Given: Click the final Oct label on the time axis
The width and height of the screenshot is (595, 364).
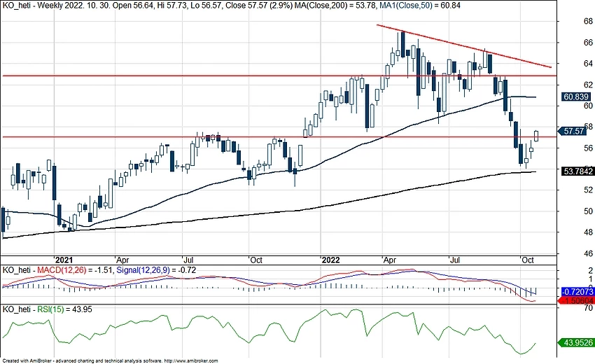Looking at the screenshot, I should point(527,258).
